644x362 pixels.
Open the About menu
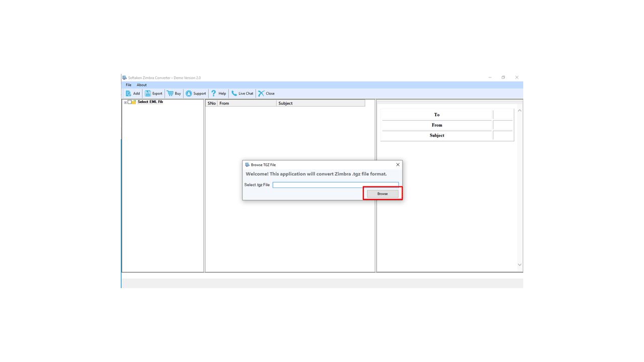pos(142,85)
